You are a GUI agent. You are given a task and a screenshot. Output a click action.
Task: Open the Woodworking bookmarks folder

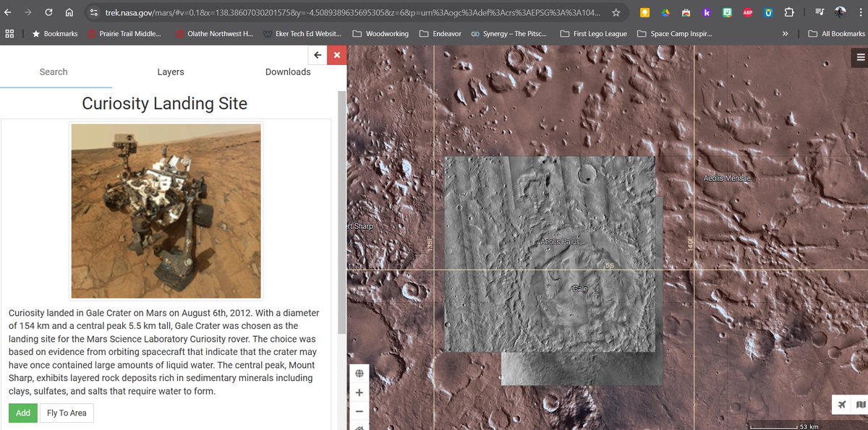[380, 33]
